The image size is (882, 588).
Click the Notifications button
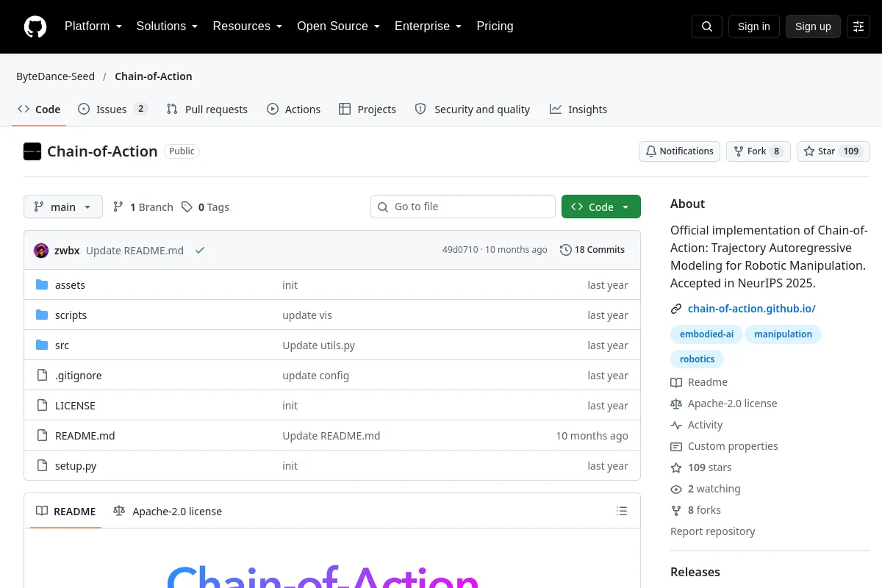click(x=680, y=151)
